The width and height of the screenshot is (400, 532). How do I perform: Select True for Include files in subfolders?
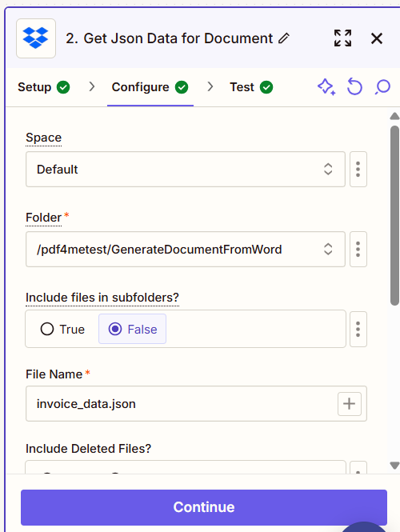pos(62,329)
